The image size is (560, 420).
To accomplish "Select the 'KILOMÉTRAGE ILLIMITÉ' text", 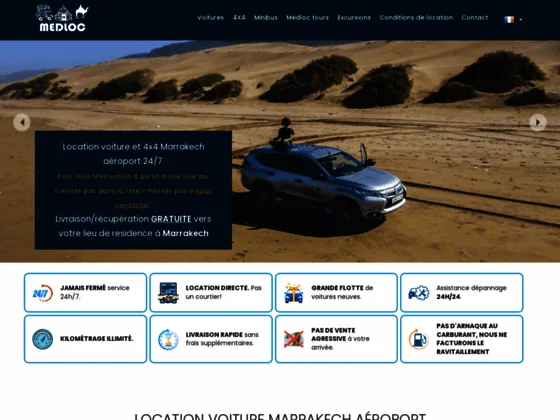I will [97, 339].
